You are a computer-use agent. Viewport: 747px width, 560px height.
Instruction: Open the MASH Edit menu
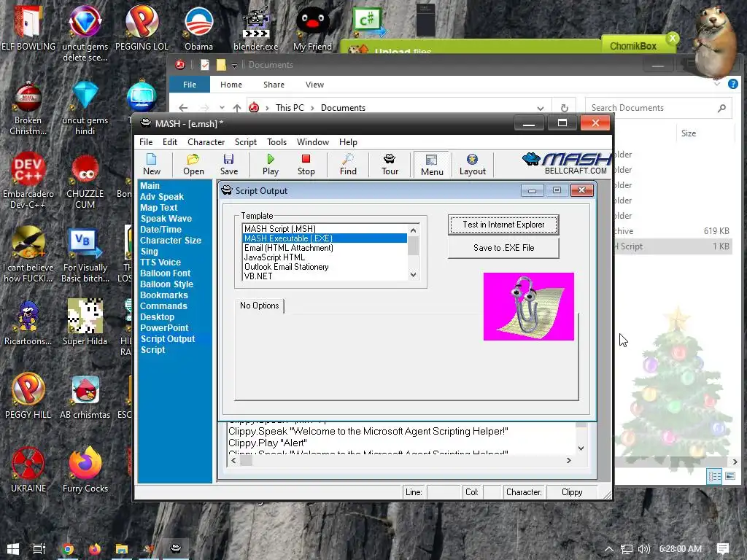pyautogui.click(x=169, y=142)
